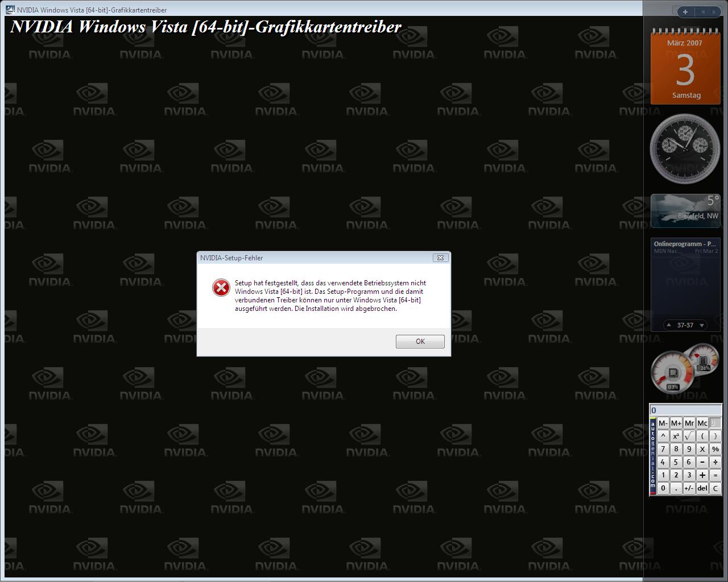Click the 5 key on the calculator gadget

pos(676,462)
